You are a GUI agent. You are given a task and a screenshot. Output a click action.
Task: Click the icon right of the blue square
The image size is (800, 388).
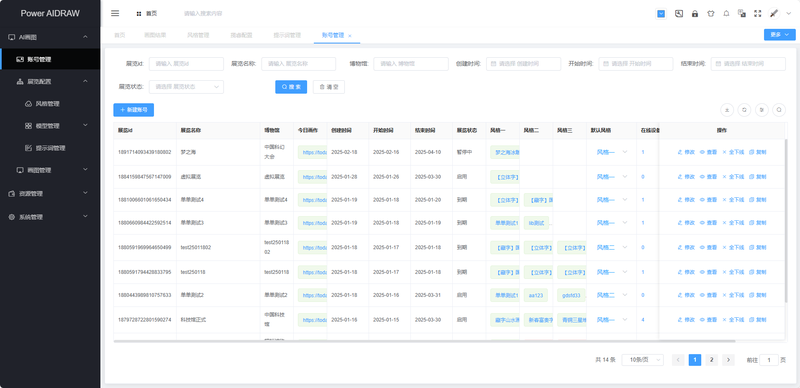point(679,14)
